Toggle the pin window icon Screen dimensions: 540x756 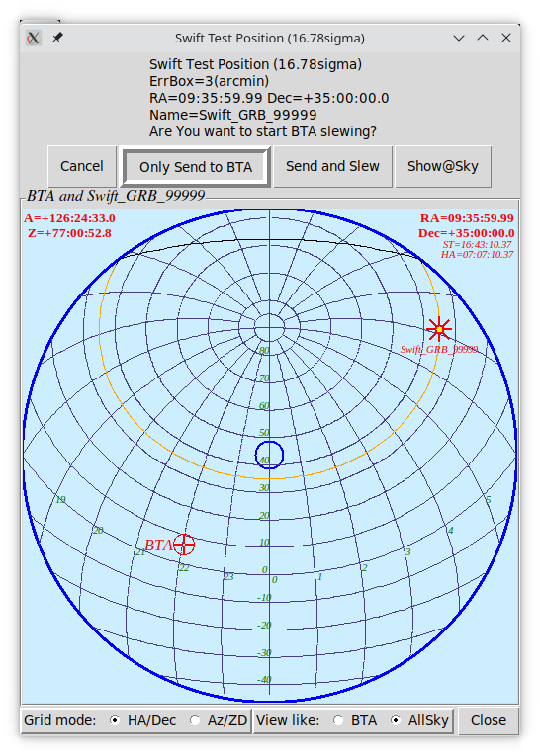click(57, 38)
